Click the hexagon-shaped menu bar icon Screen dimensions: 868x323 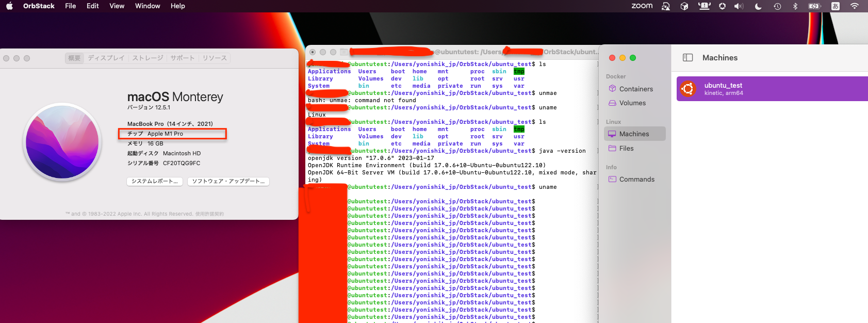(x=722, y=6)
